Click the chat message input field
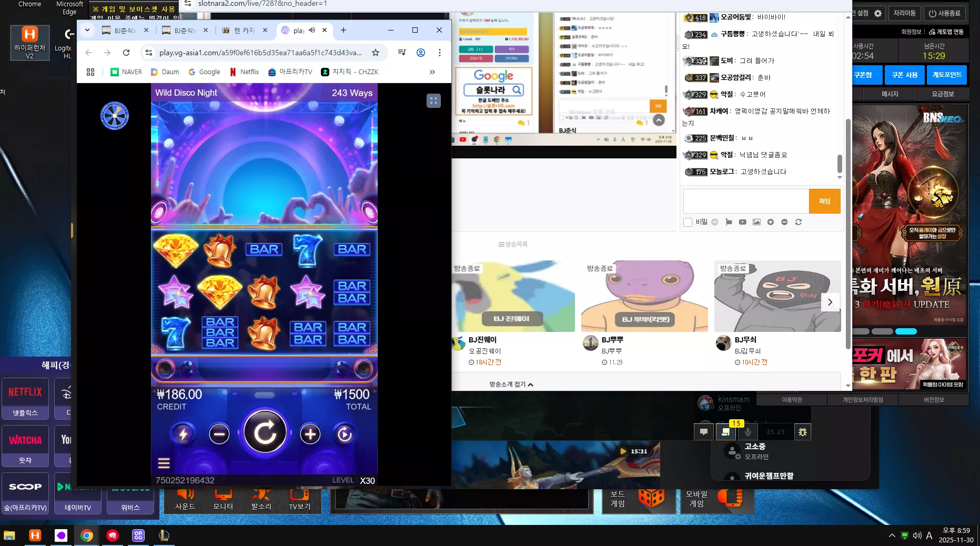 pyautogui.click(x=746, y=201)
